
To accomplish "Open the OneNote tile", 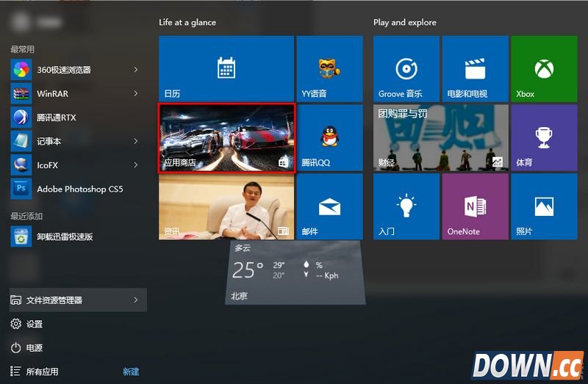I will pos(475,206).
